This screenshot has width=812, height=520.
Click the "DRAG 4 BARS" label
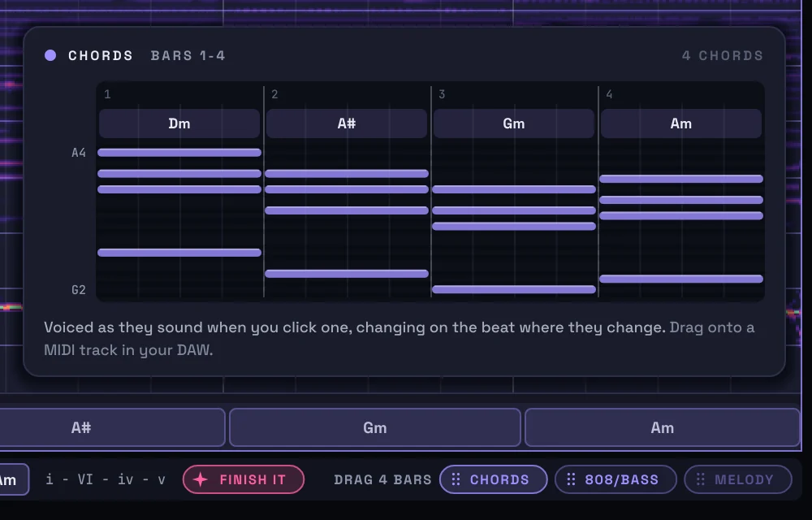[x=382, y=479]
